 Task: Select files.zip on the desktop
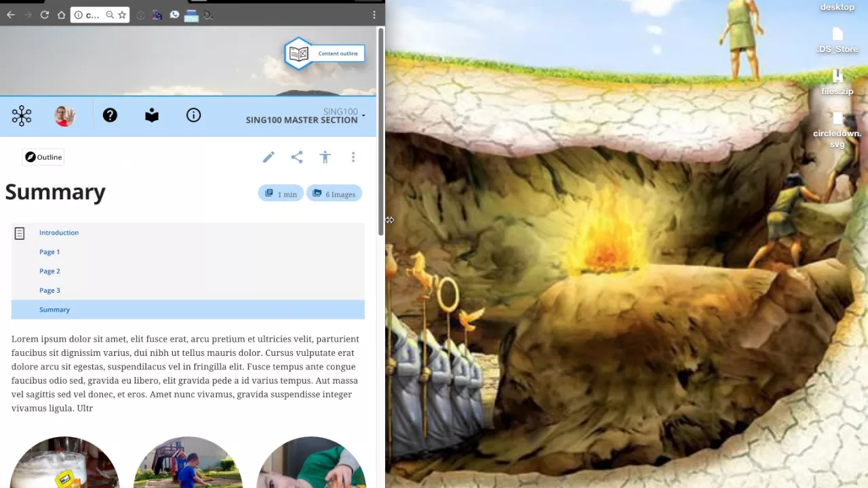click(837, 83)
